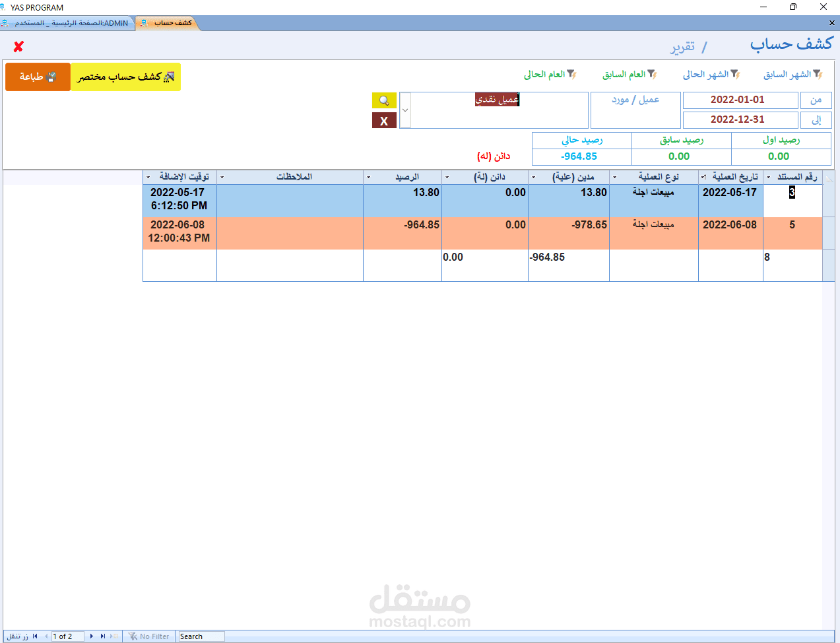The height and width of the screenshot is (643, 840).
Task: Click the رصيد اول value 0.00
Action: click(781, 156)
